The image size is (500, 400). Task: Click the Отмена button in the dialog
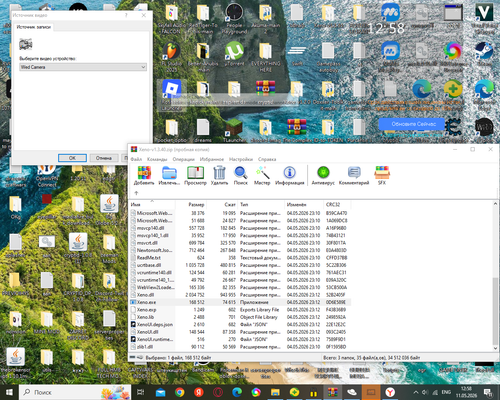(104, 158)
